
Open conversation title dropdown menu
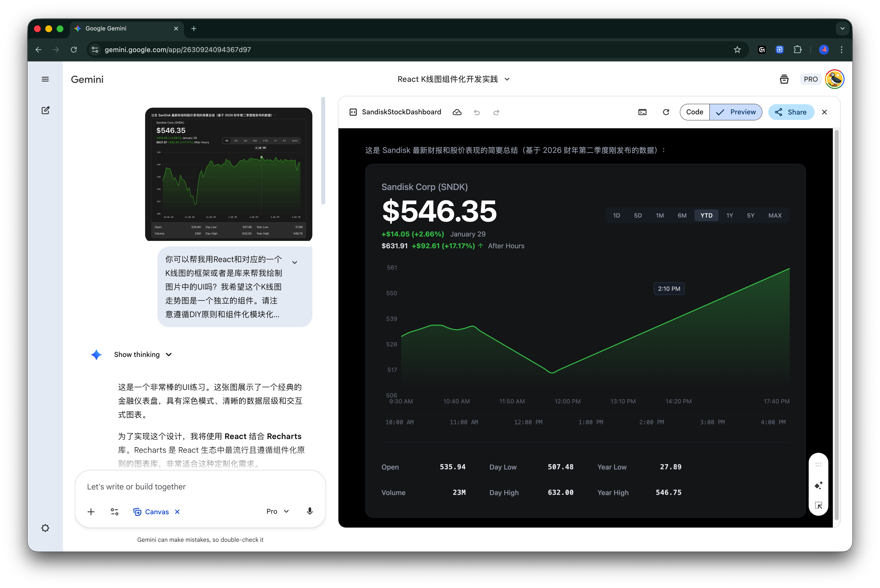point(507,79)
